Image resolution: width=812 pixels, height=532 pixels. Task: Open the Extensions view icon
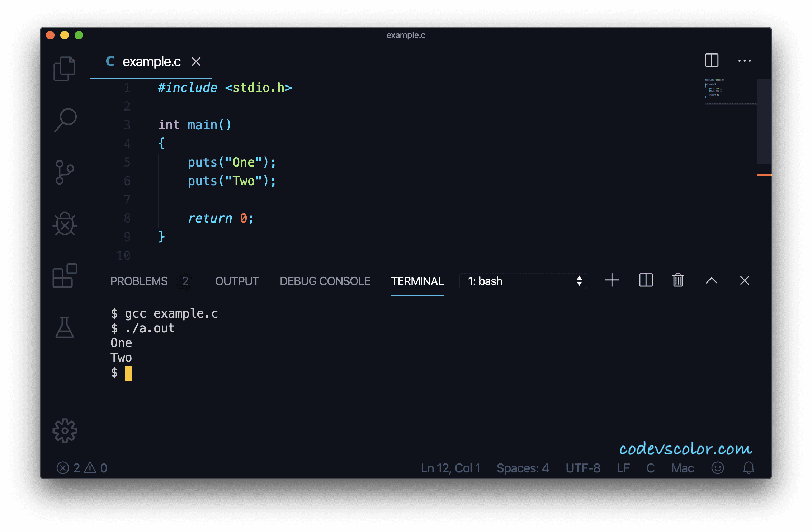pyautogui.click(x=65, y=276)
